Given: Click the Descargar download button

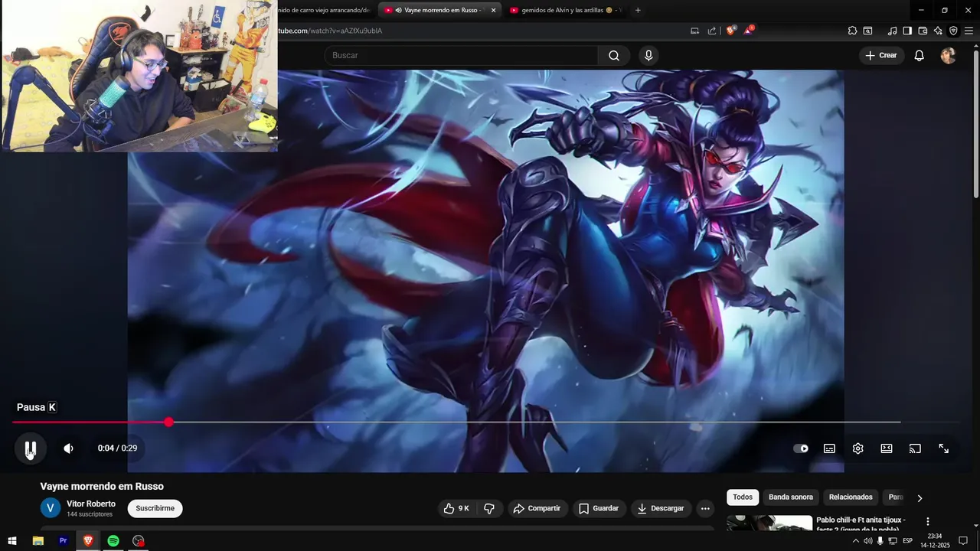Looking at the screenshot, I should (x=661, y=508).
